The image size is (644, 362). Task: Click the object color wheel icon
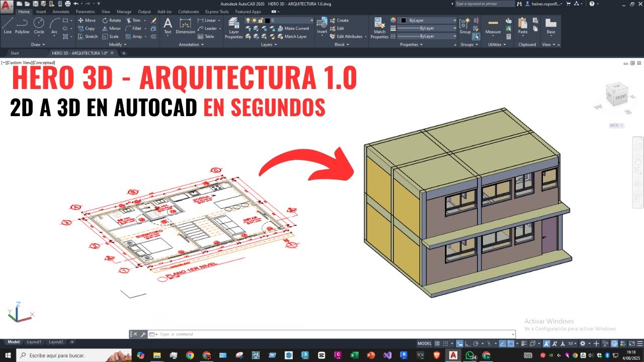click(393, 21)
